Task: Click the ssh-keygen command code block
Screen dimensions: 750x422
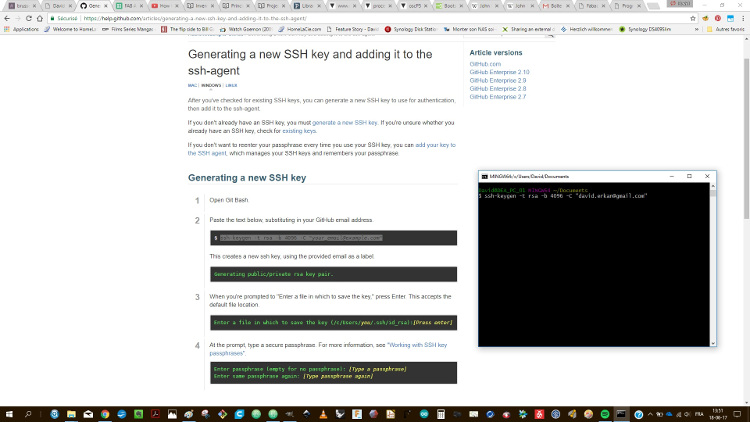Action: click(x=333, y=238)
